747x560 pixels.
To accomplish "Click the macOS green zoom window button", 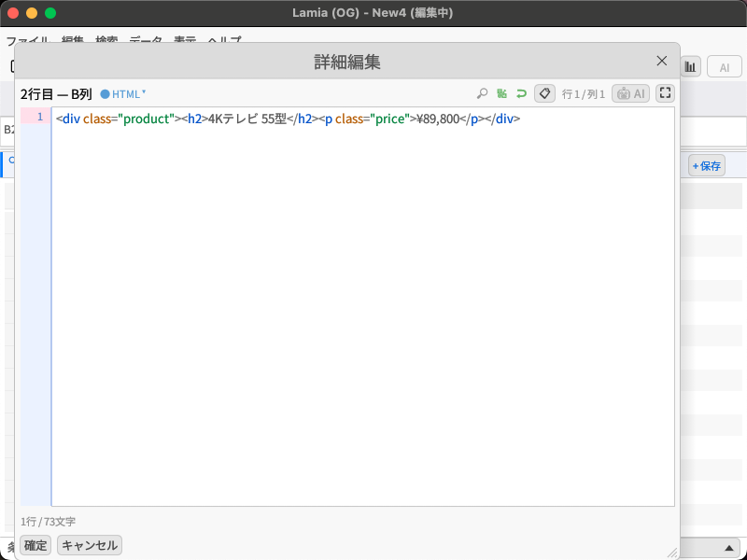I will 50,13.
